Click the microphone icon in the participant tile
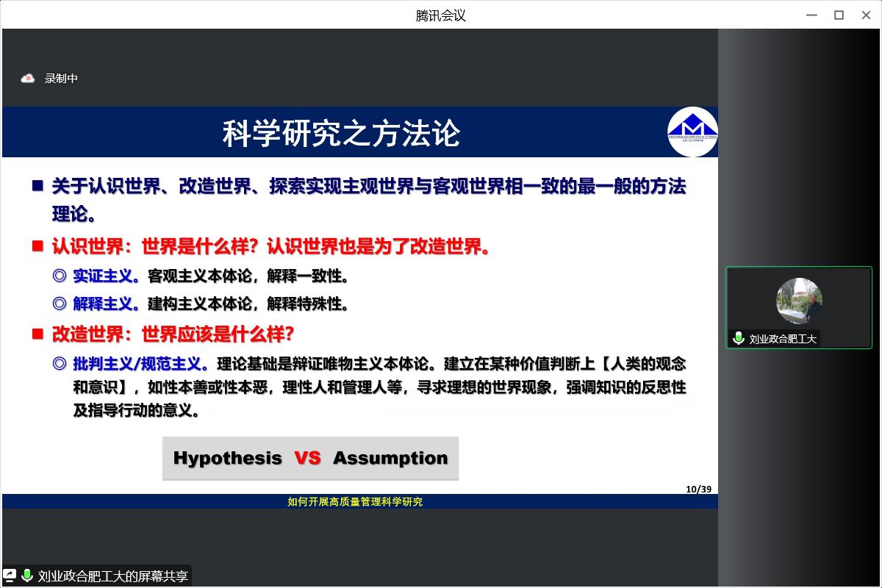Viewport: 882px width, 588px height. tap(739, 338)
